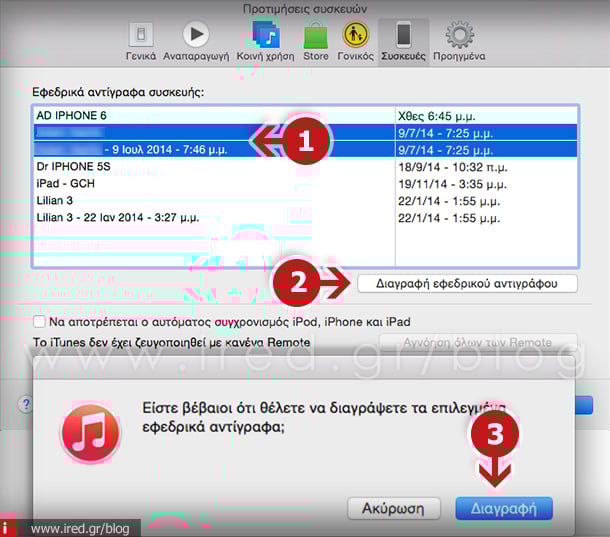The height and width of the screenshot is (537, 610).
Task: Click the 18/9/14 - 10:32 π.μ. date
Action: click(453, 167)
